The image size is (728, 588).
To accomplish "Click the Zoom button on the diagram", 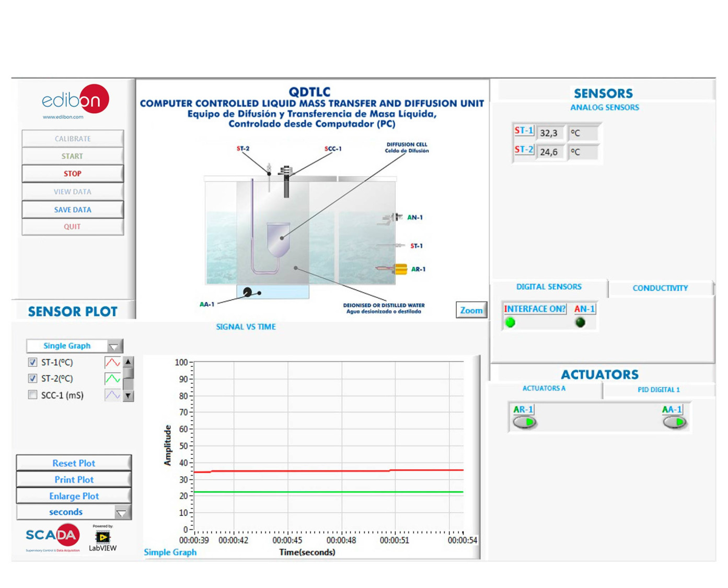I will click(x=471, y=310).
